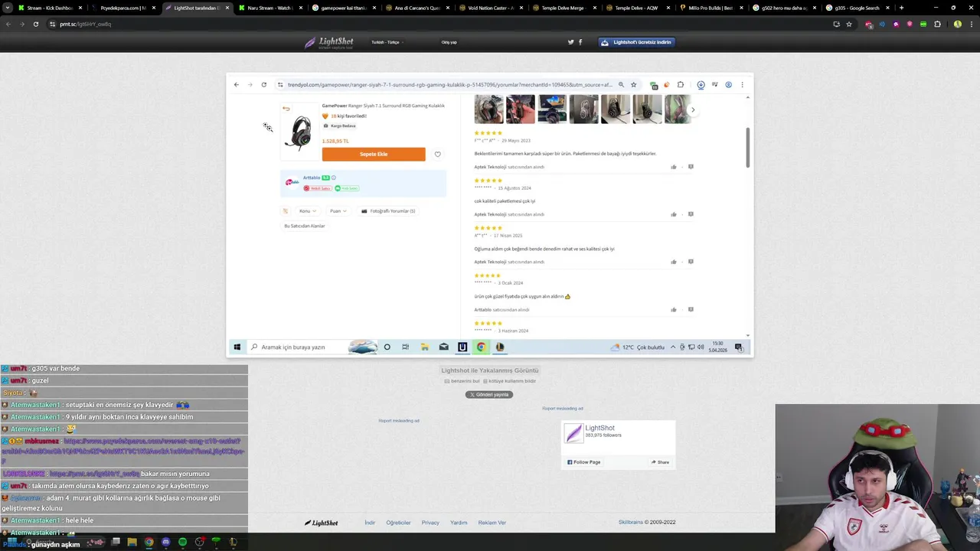Open the Reklam Ver footer link
980x551 pixels.
(492, 523)
